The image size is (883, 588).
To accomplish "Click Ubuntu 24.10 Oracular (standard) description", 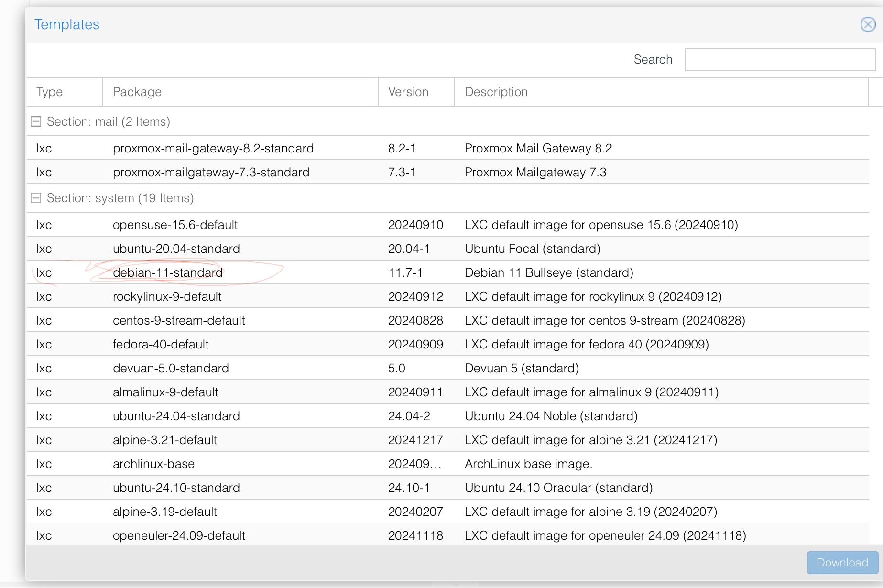I will (x=558, y=488).
